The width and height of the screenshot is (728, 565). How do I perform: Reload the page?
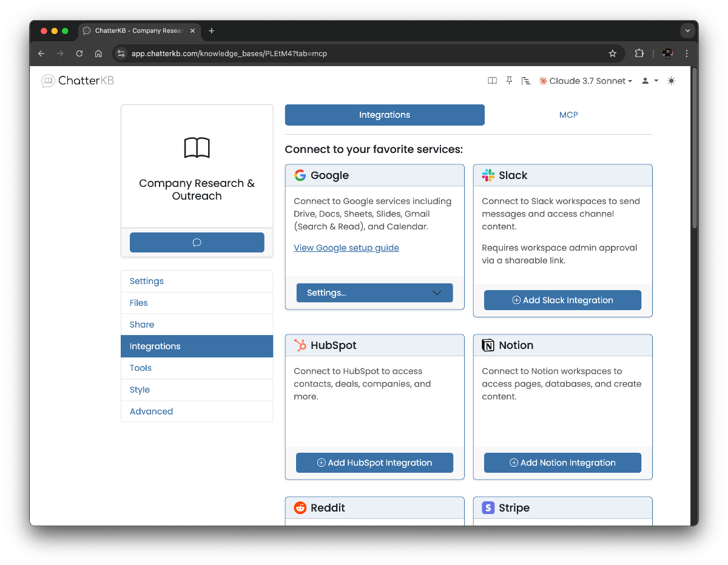tap(79, 53)
